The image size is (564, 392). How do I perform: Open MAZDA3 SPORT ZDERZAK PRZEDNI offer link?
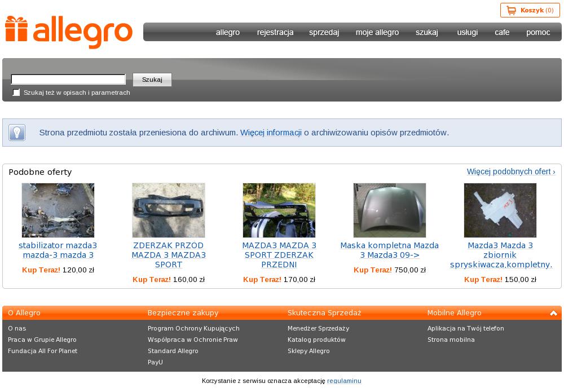279,255
